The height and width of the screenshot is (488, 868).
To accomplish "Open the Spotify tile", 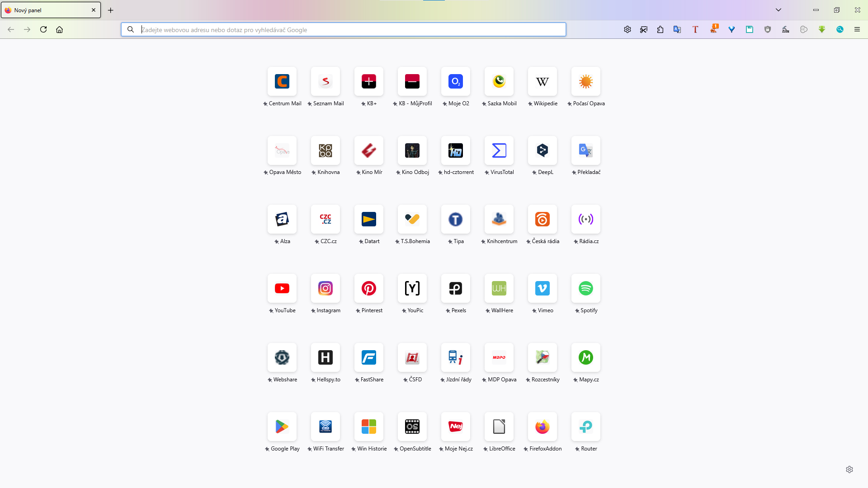I will [586, 289].
